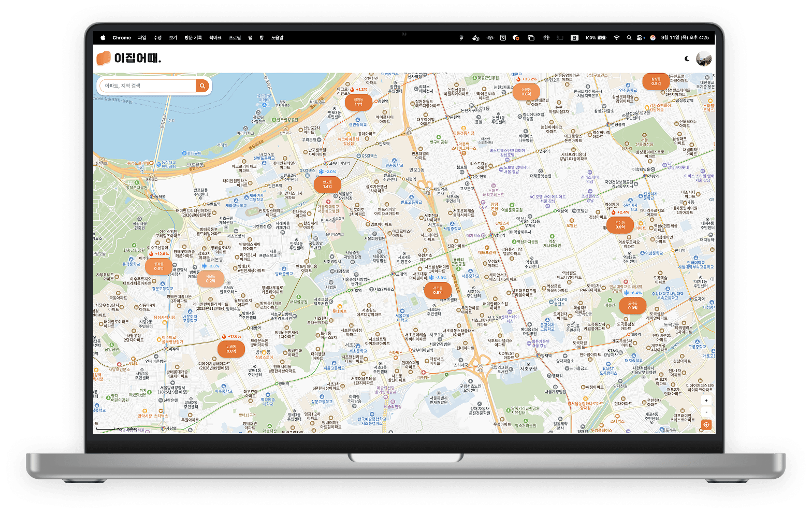Viewport: 812px width, 513px height.
Task: Select the 서초동 0.9억 price marker
Action: [x=438, y=290]
